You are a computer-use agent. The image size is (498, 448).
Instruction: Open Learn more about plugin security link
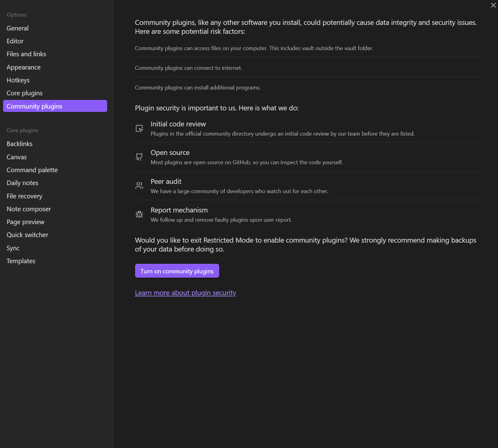[185, 293]
